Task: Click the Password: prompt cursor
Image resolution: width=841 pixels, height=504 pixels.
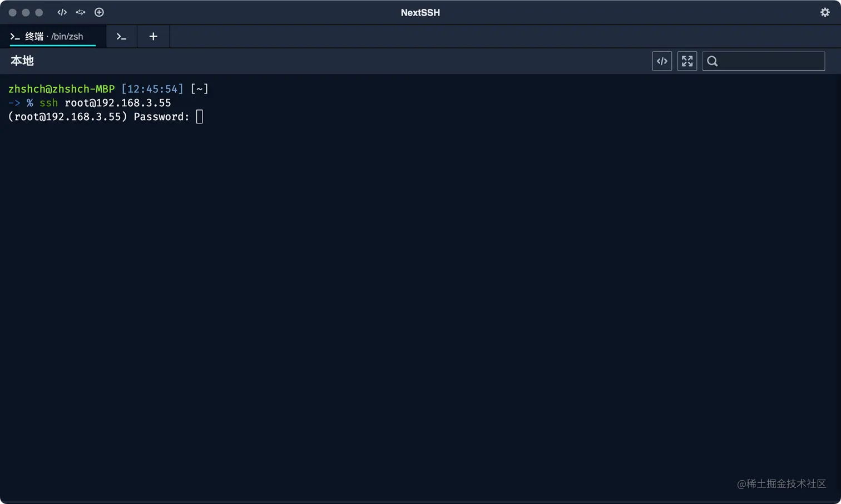Action: (200, 117)
